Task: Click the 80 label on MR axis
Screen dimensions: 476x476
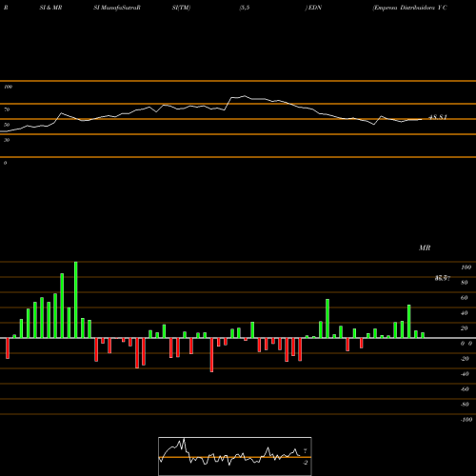Action: click(x=465, y=283)
